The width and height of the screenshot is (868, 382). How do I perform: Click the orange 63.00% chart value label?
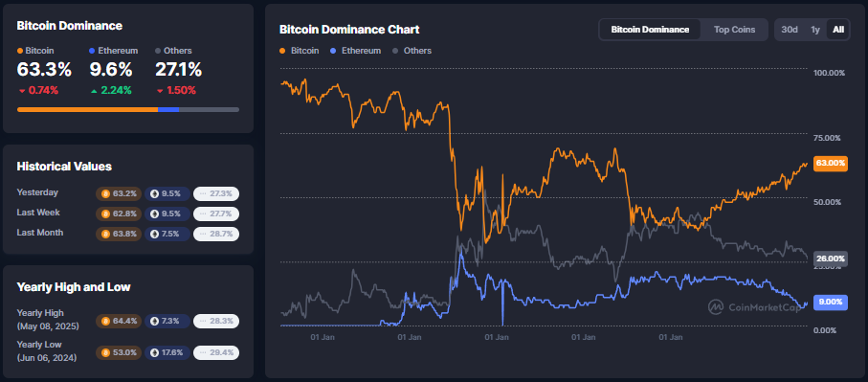tap(830, 164)
